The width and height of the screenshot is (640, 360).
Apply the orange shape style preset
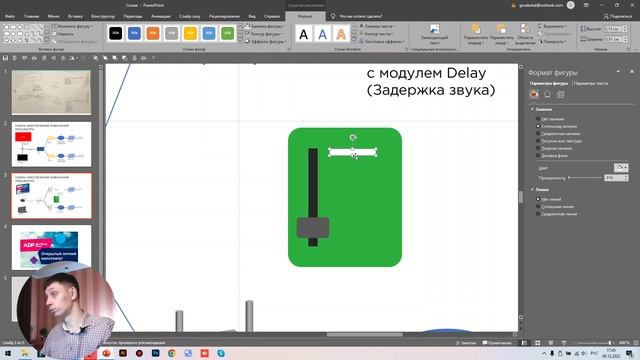[x=153, y=33]
